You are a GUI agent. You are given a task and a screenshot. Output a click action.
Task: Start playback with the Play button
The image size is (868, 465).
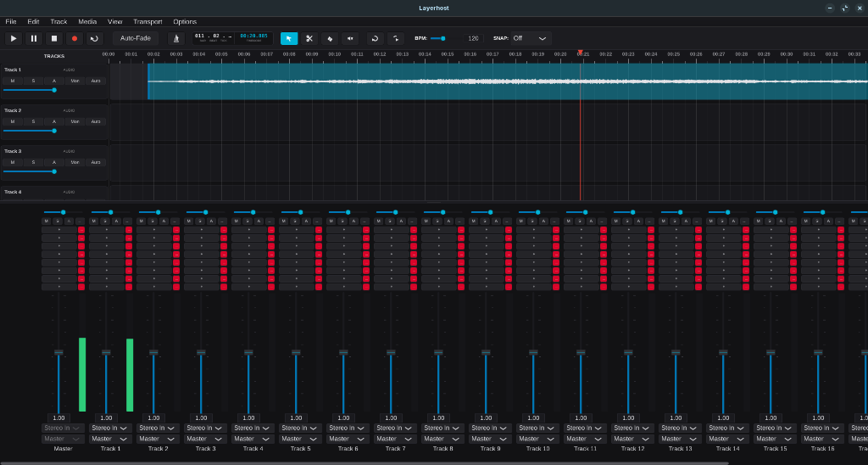[x=14, y=38]
